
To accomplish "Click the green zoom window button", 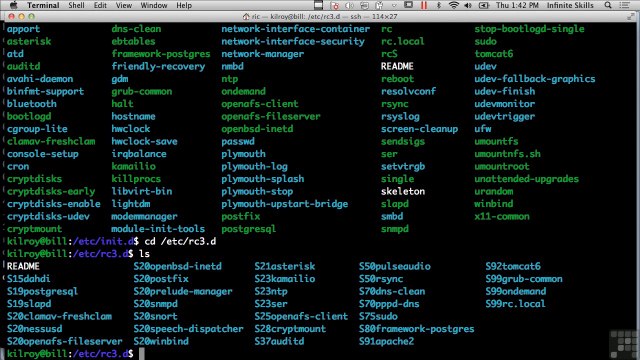I will (x=31, y=17).
